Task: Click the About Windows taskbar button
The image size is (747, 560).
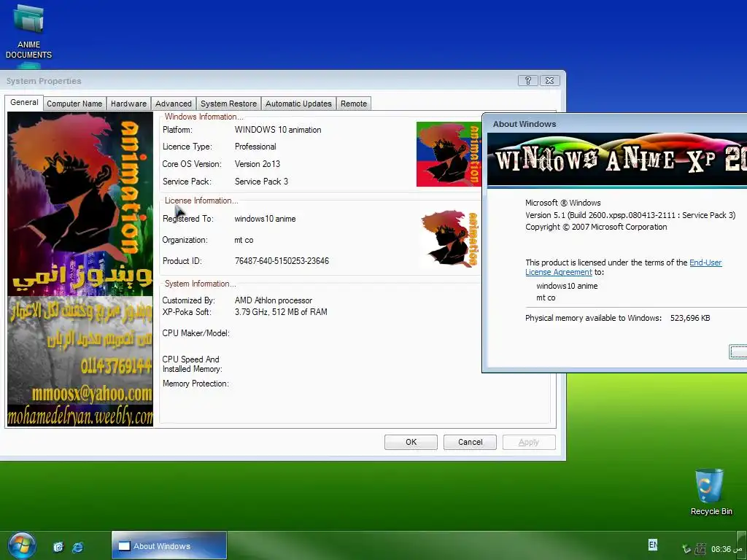Action: click(169, 545)
